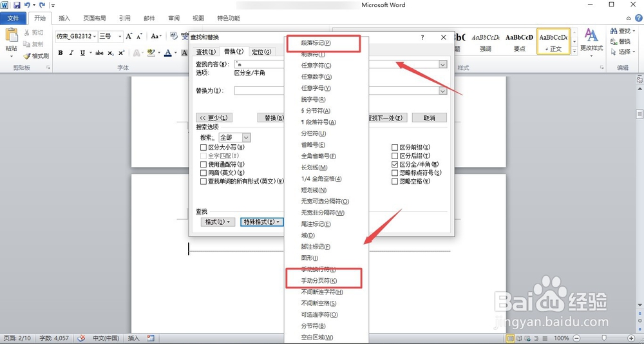Click the << 更少(L) button
Image resolution: width=644 pixels, height=344 pixels.
tap(214, 117)
